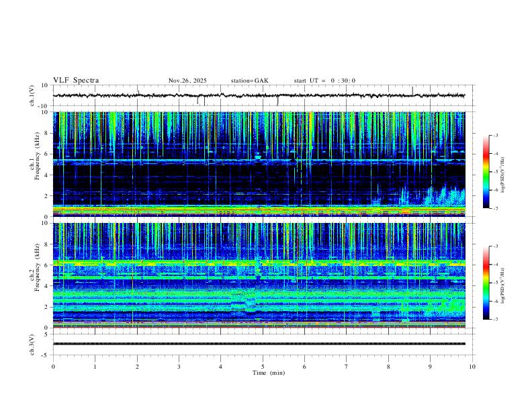532x411 pixels.
Task: Click the ch.2 spectrogram panel
Action: coord(259,275)
